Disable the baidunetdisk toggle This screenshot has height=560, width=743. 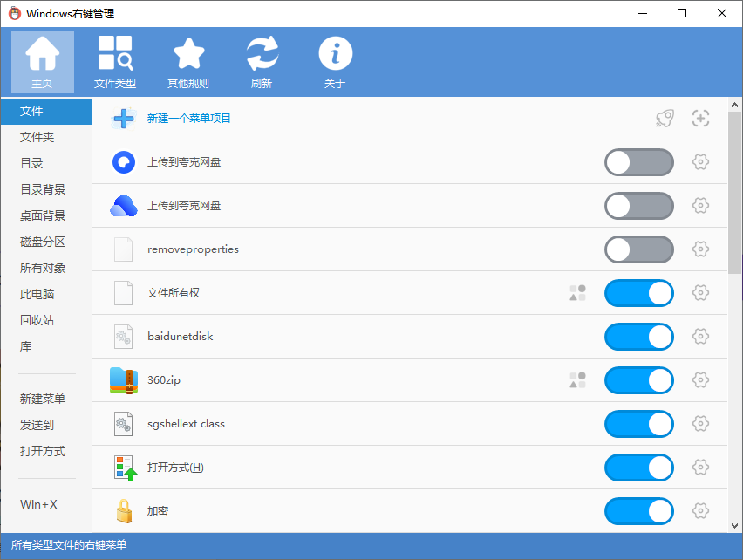(638, 337)
